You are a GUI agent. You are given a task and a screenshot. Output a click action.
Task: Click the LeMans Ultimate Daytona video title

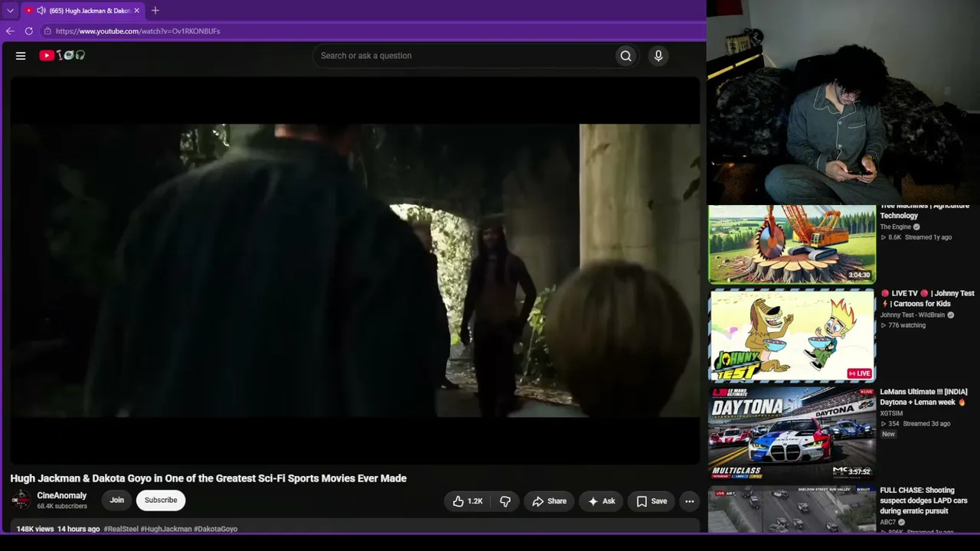coord(923,397)
